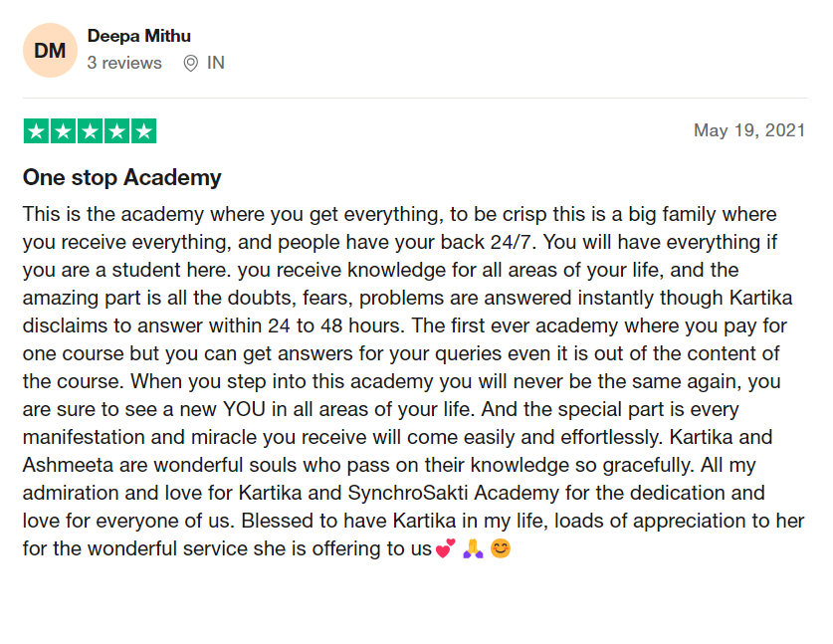Click the third green rating star
The width and height of the screenshot is (833, 644).
(x=90, y=131)
